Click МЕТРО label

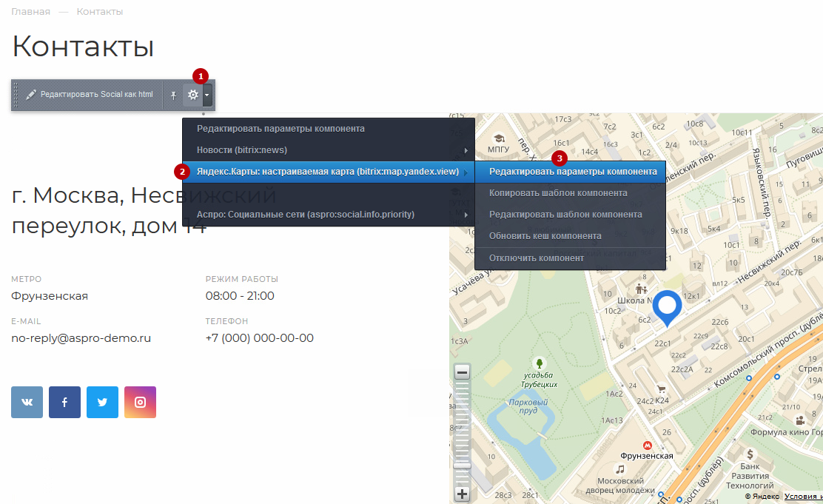tap(26, 279)
